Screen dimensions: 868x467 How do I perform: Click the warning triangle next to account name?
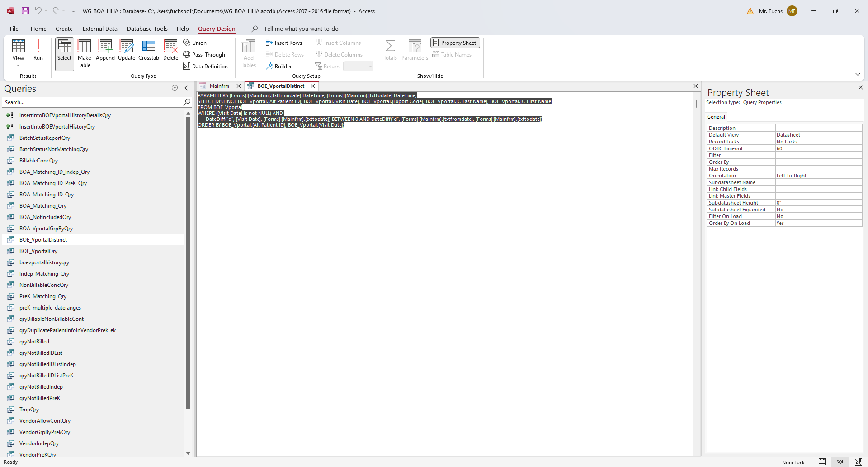[x=750, y=11]
